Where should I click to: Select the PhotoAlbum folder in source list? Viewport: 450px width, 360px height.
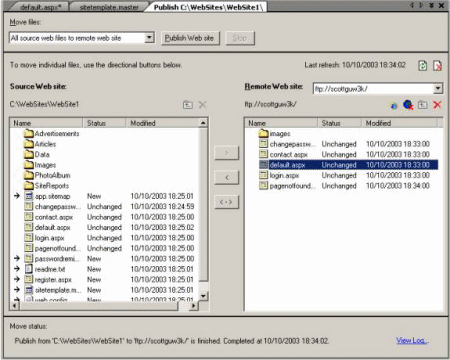pos(47,175)
